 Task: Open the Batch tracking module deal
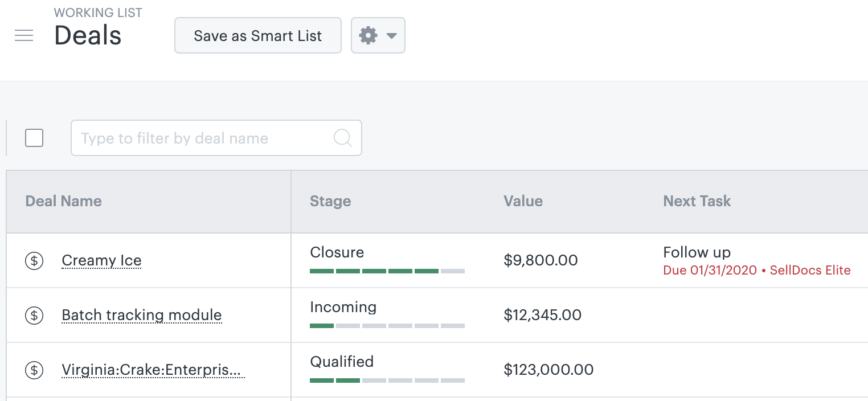coord(141,315)
